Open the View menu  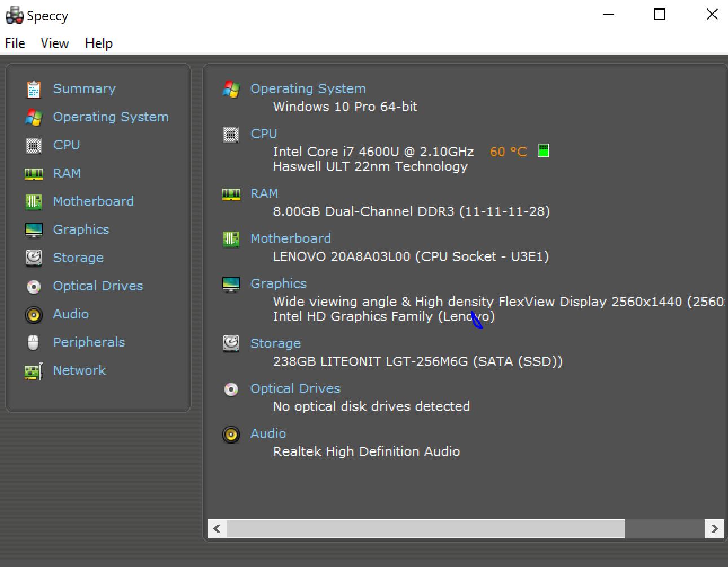(x=55, y=43)
